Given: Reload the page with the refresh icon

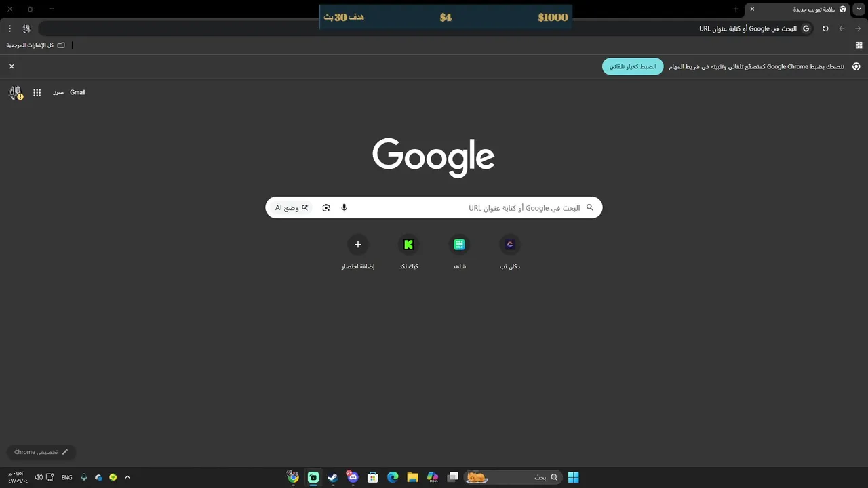Looking at the screenshot, I should click(825, 28).
